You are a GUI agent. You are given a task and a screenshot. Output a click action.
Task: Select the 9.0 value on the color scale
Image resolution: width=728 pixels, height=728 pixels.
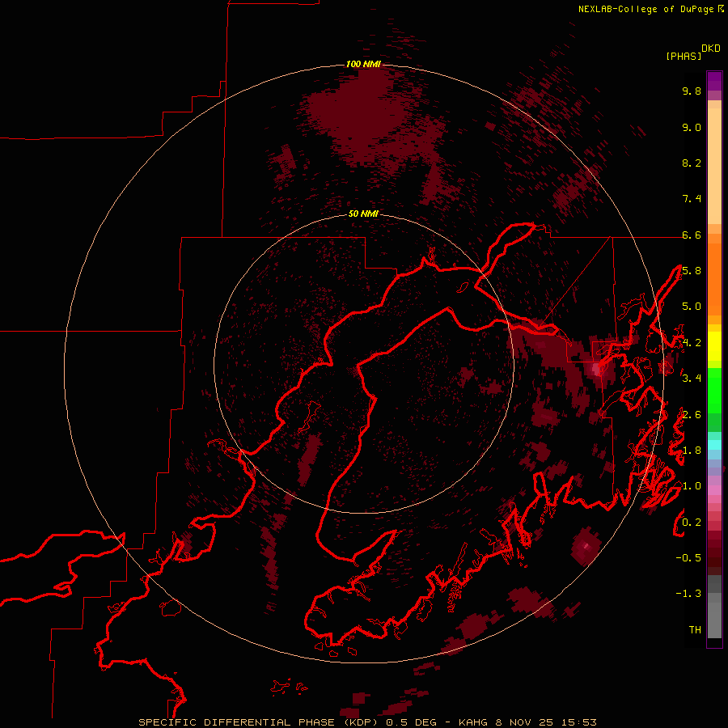click(692, 127)
